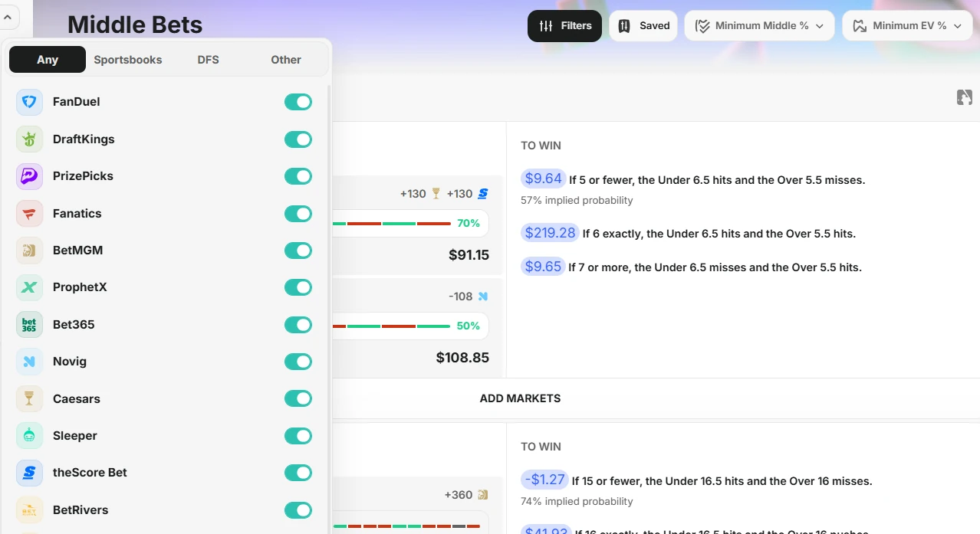Open the Filters button
The height and width of the screenshot is (534, 980).
565,26
